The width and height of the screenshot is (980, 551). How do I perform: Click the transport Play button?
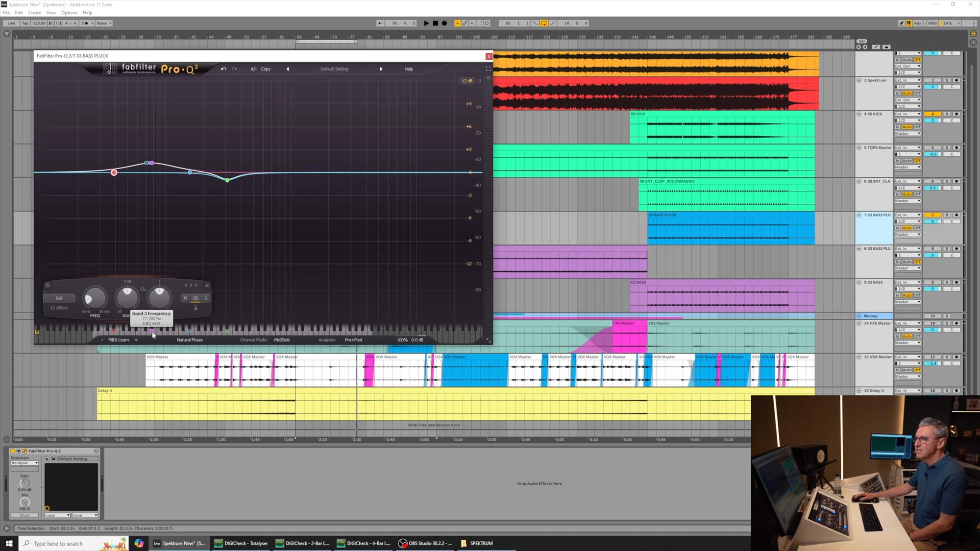coord(426,23)
